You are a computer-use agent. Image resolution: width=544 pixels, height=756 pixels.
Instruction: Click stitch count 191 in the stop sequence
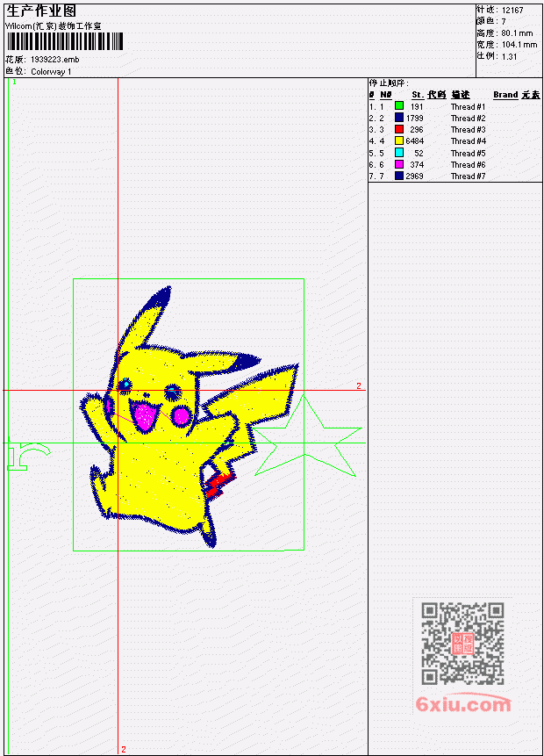point(417,106)
